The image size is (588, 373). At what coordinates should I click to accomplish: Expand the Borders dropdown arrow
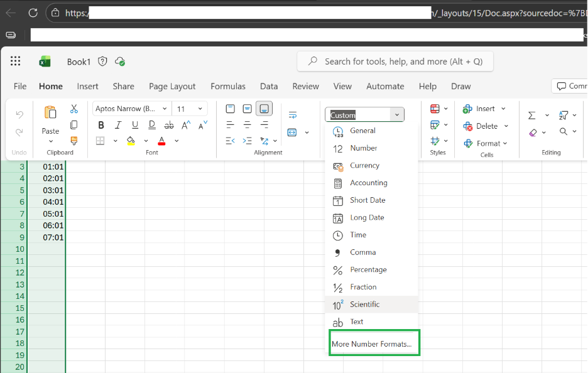point(116,141)
